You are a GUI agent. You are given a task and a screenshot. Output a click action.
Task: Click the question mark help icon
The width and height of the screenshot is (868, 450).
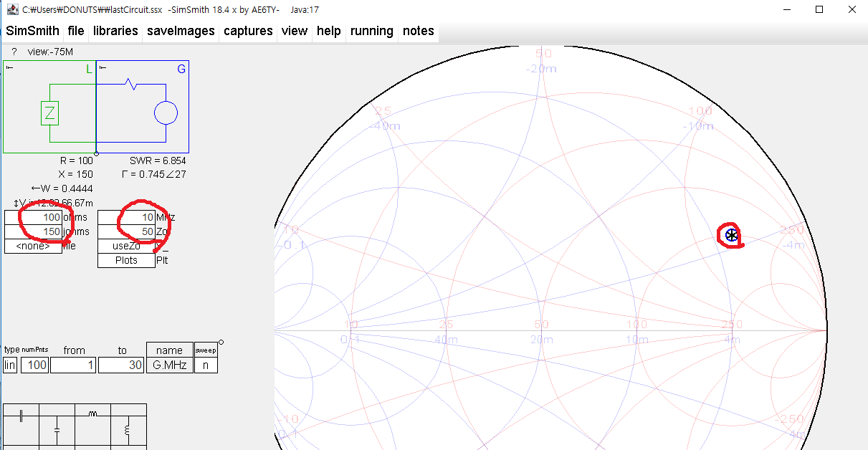14,52
